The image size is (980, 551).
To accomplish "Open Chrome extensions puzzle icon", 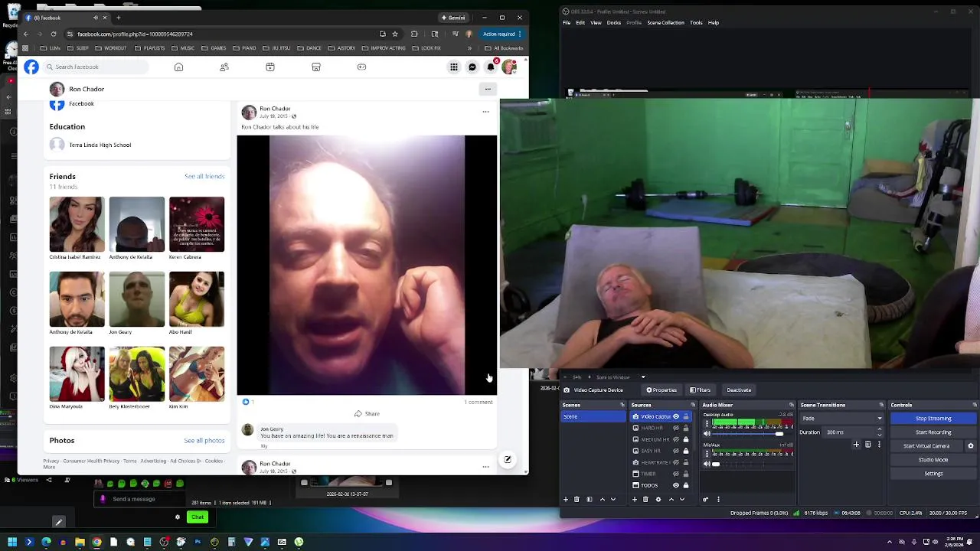I will [x=414, y=34].
